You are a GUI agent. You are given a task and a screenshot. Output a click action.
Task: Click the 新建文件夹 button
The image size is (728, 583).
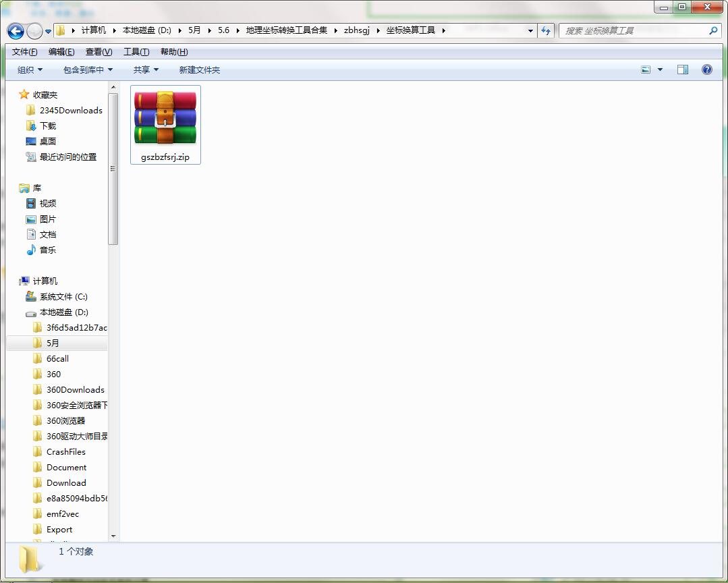tap(200, 70)
